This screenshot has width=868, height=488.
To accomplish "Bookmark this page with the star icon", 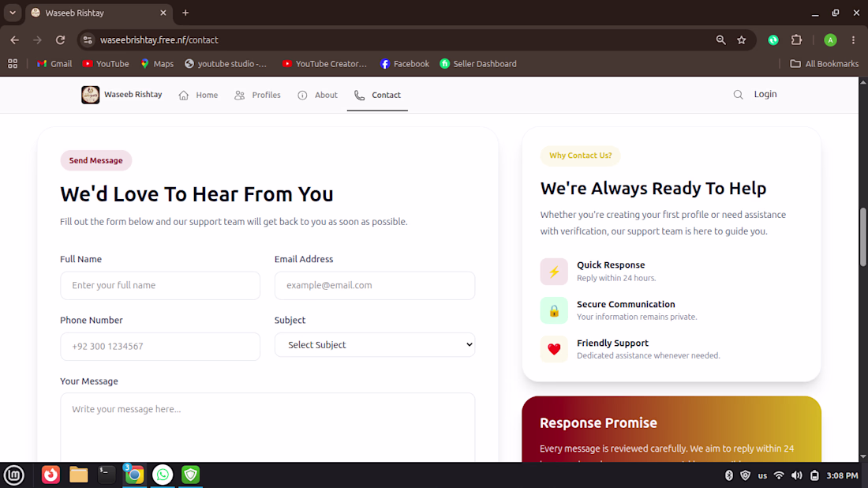I will pyautogui.click(x=742, y=40).
